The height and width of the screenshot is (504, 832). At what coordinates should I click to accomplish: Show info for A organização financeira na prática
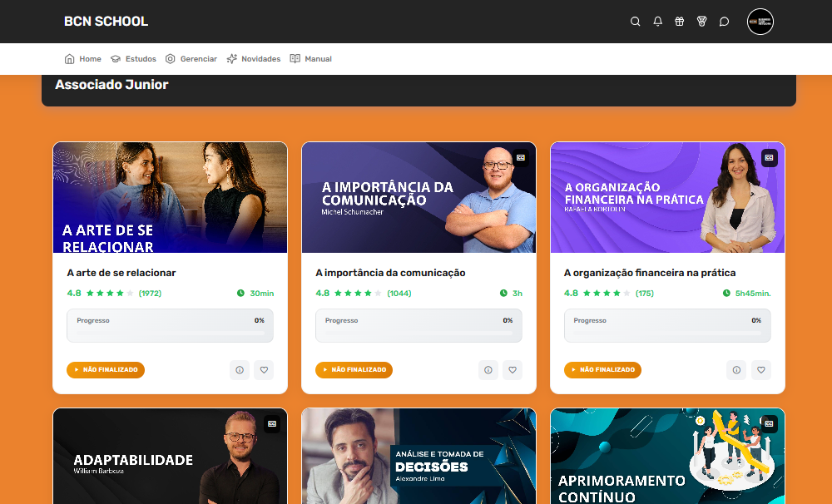736,370
